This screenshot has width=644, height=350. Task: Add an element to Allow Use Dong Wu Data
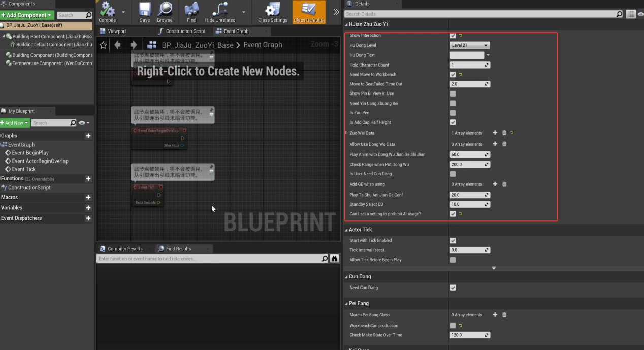click(x=495, y=144)
